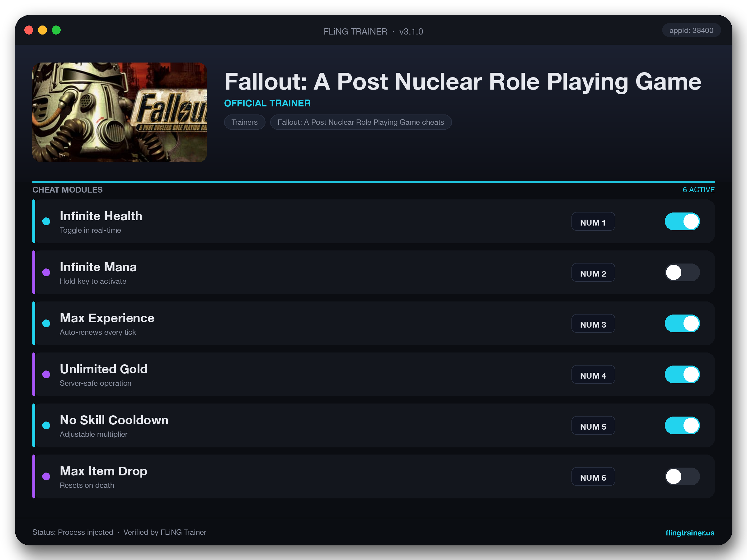Close the trainer window with red button

[x=29, y=30]
